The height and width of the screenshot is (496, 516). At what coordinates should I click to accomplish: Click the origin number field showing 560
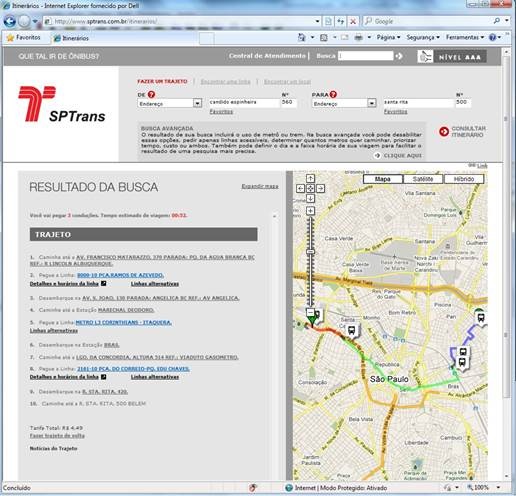tap(289, 102)
